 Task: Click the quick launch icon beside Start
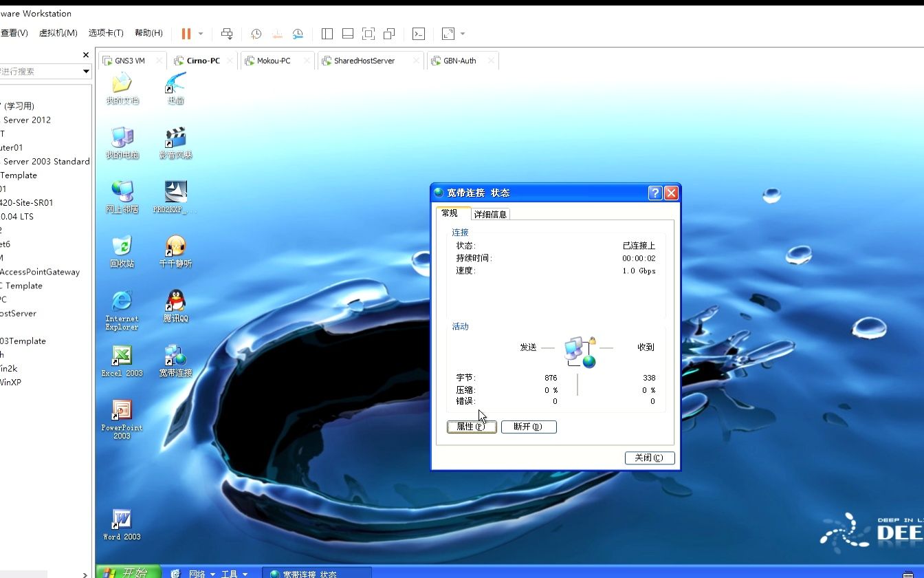(x=175, y=573)
